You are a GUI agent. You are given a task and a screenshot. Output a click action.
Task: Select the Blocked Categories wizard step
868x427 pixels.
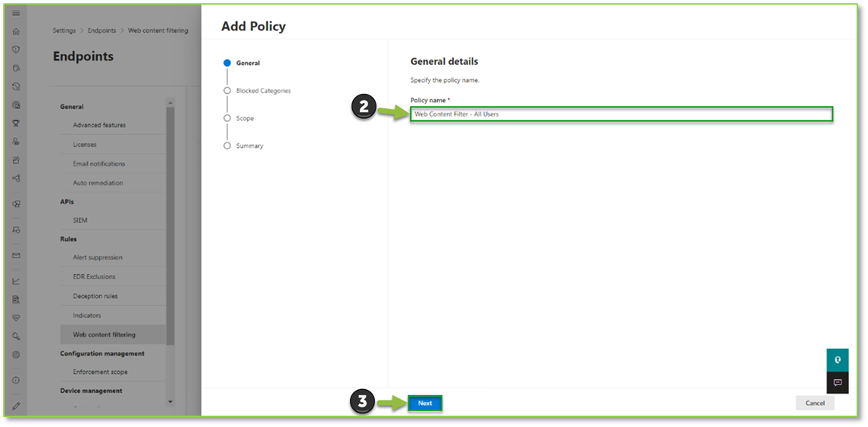[263, 91]
